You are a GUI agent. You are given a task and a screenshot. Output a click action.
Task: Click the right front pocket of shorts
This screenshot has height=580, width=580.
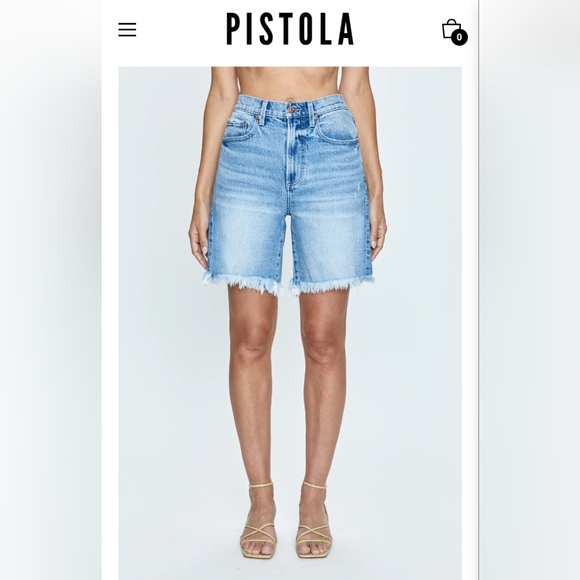coord(337,130)
